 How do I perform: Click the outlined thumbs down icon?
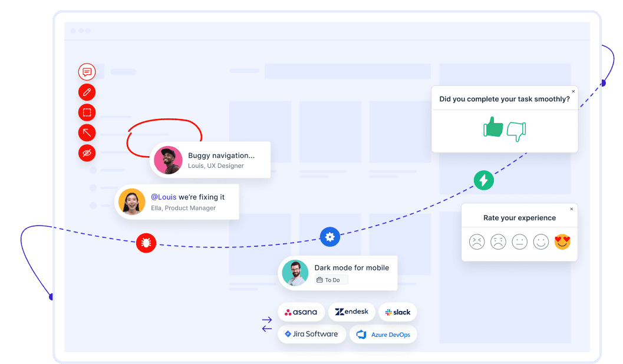point(516,131)
